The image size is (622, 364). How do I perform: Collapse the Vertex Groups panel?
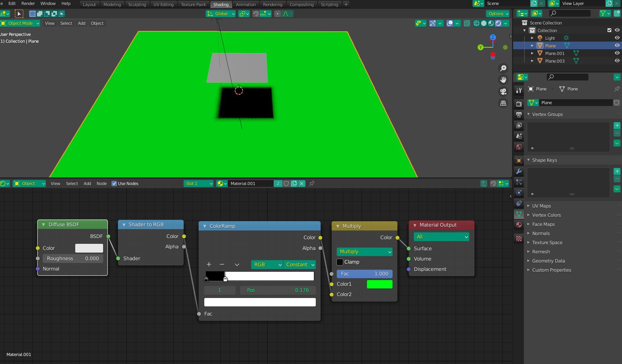coord(547,114)
